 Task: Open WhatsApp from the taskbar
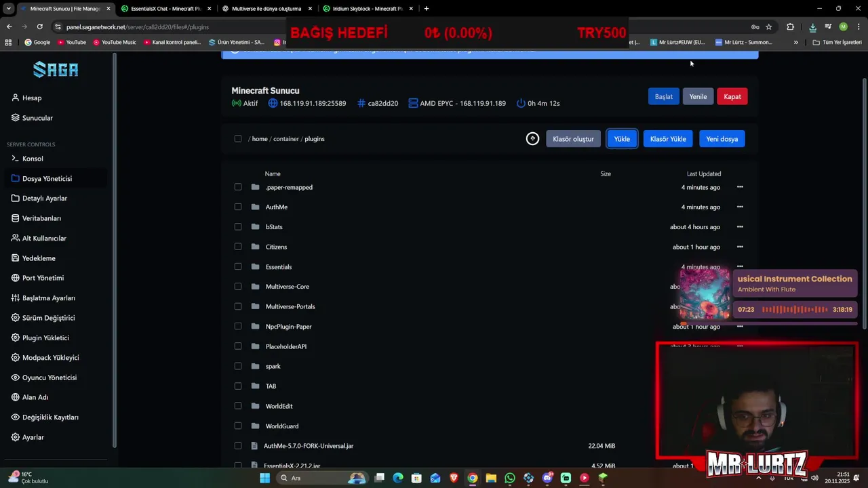(x=510, y=478)
